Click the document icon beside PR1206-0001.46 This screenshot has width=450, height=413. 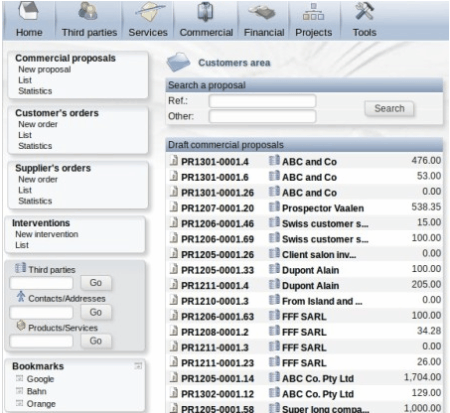[x=173, y=222]
